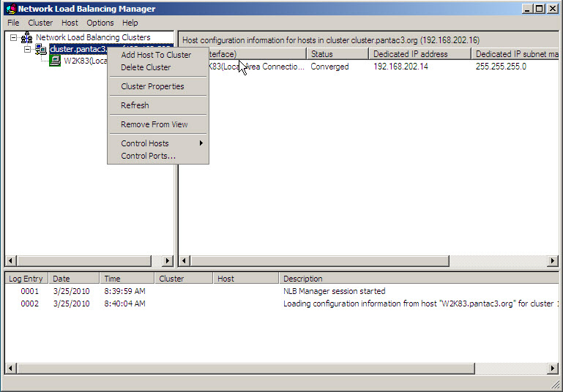The height and width of the screenshot is (392, 563).
Task: Click the Converged status cell
Action: tap(329, 67)
